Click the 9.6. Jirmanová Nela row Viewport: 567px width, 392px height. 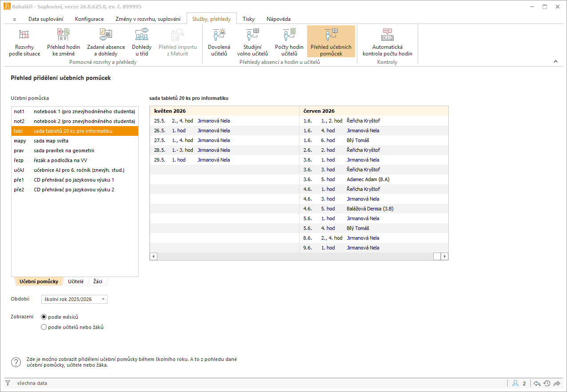tap(374, 248)
